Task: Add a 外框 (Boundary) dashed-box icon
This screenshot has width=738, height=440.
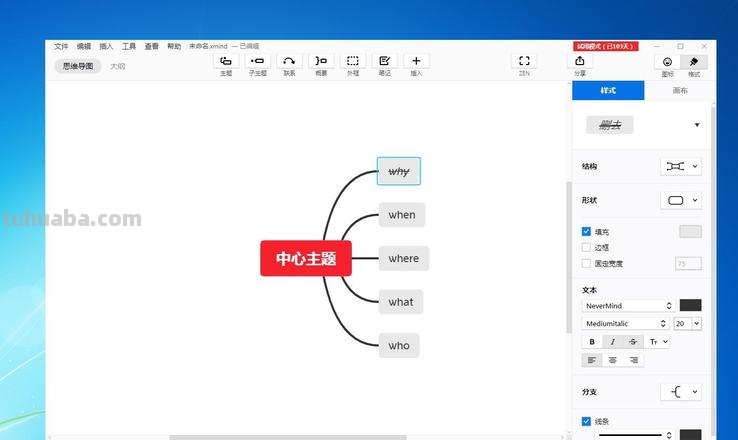Action: tap(353, 61)
